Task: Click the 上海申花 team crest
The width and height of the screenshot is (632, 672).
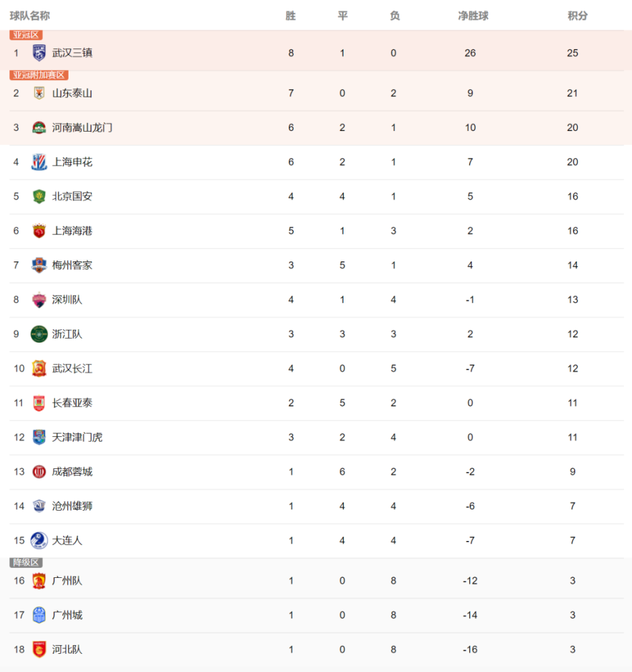Action: point(39,162)
